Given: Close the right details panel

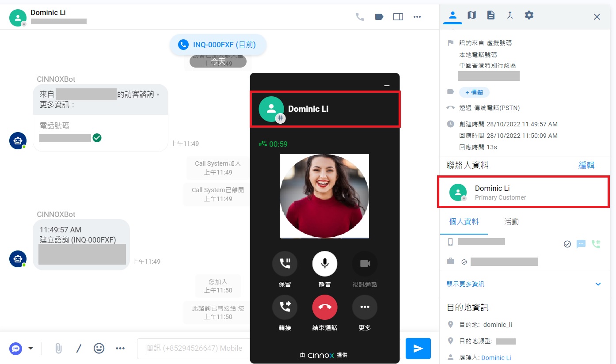Looking at the screenshot, I should point(597,17).
